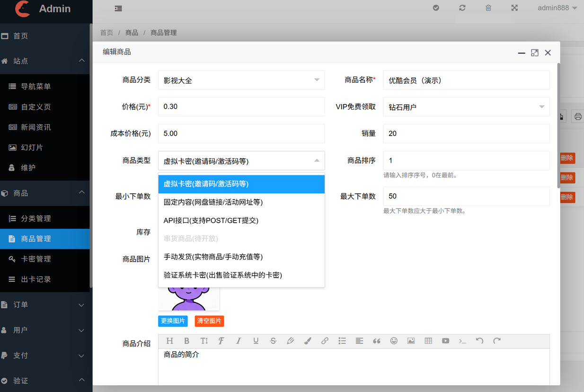The width and height of the screenshot is (584, 392).
Task: Collapse the sidebar with the fold icon
Action: pyautogui.click(x=118, y=8)
